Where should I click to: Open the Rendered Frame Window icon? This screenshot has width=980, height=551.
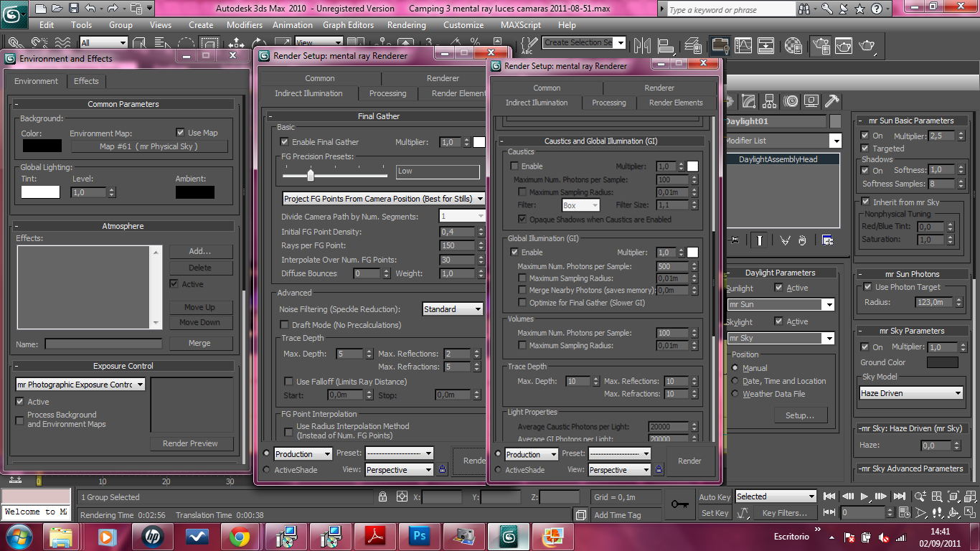coord(843,44)
